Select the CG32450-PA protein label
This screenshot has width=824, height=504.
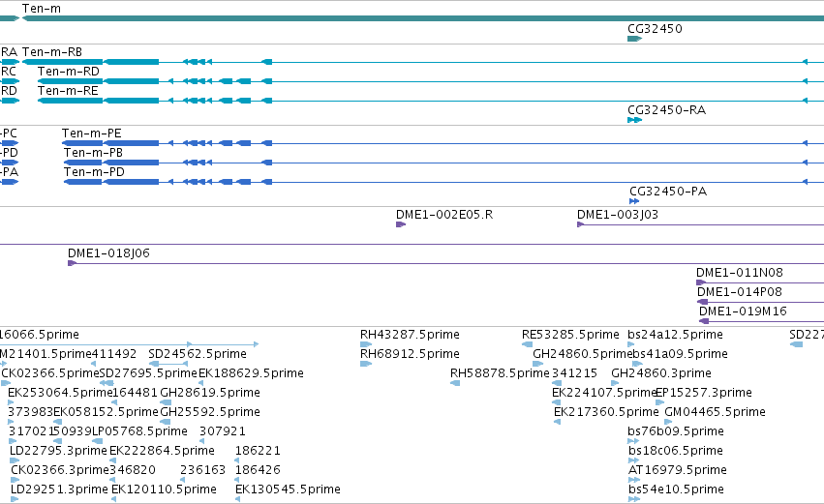pyautogui.click(x=668, y=192)
